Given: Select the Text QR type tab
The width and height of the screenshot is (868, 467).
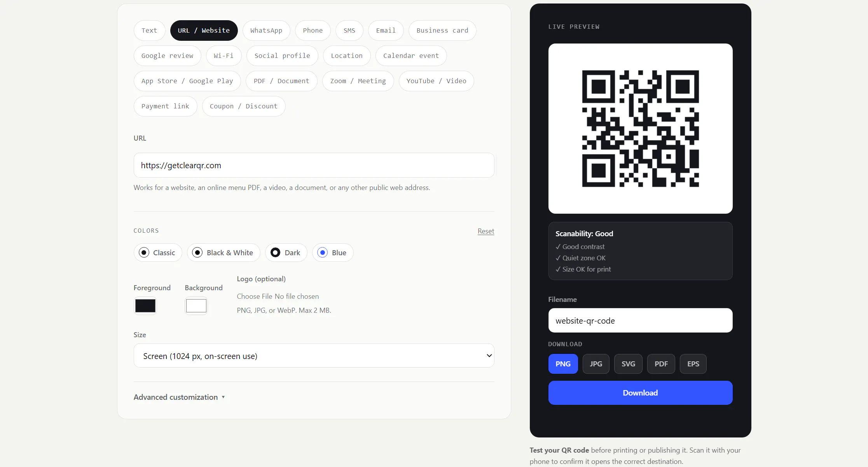Looking at the screenshot, I should pyautogui.click(x=149, y=30).
